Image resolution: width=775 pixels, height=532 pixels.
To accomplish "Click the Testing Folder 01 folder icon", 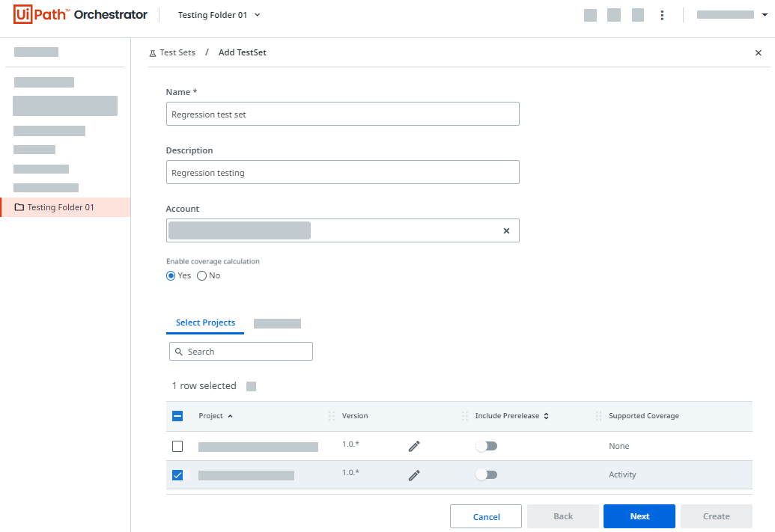I will point(19,207).
